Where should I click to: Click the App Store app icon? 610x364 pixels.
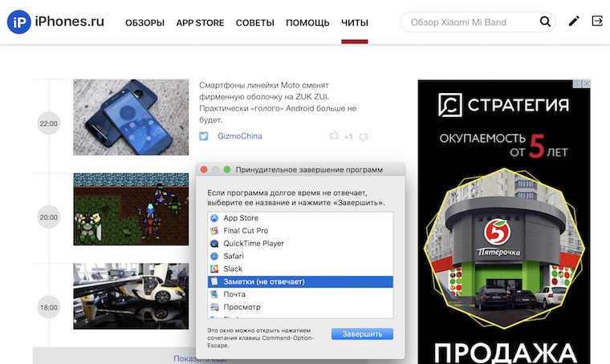click(214, 218)
